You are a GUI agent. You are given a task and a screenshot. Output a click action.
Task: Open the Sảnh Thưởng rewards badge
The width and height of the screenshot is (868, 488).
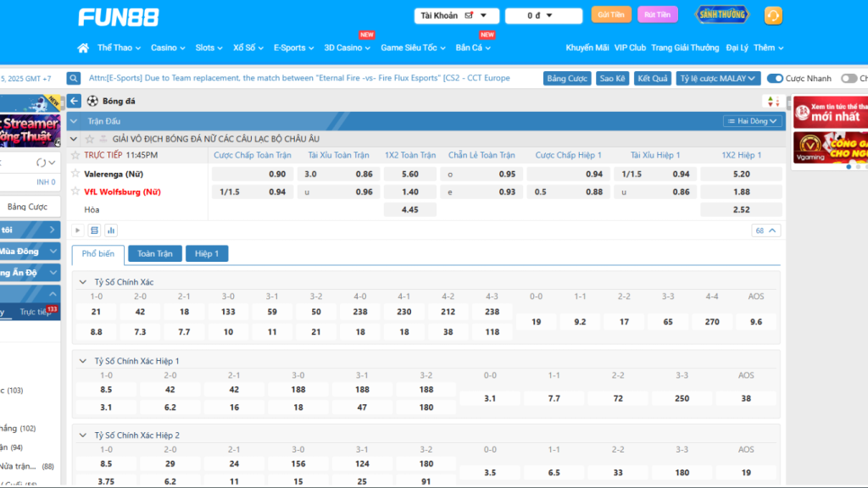(721, 15)
